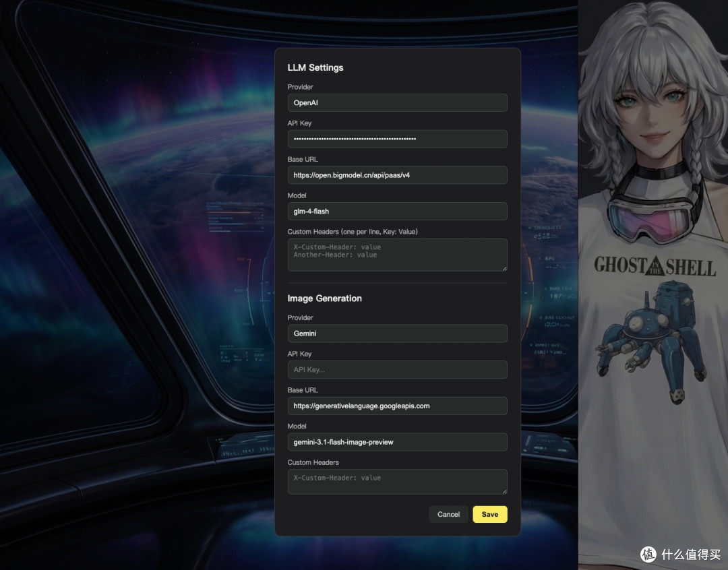Open the LLM Provider dropdown showing OpenAI
The height and width of the screenshot is (570, 728).
(x=397, y=102)
